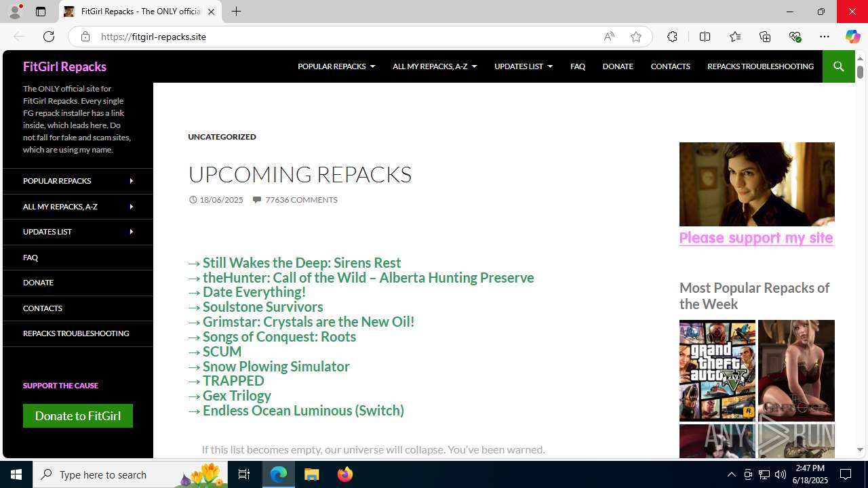Open the Uncategorized category link
The image size is (868, 488).
point(222,137)
